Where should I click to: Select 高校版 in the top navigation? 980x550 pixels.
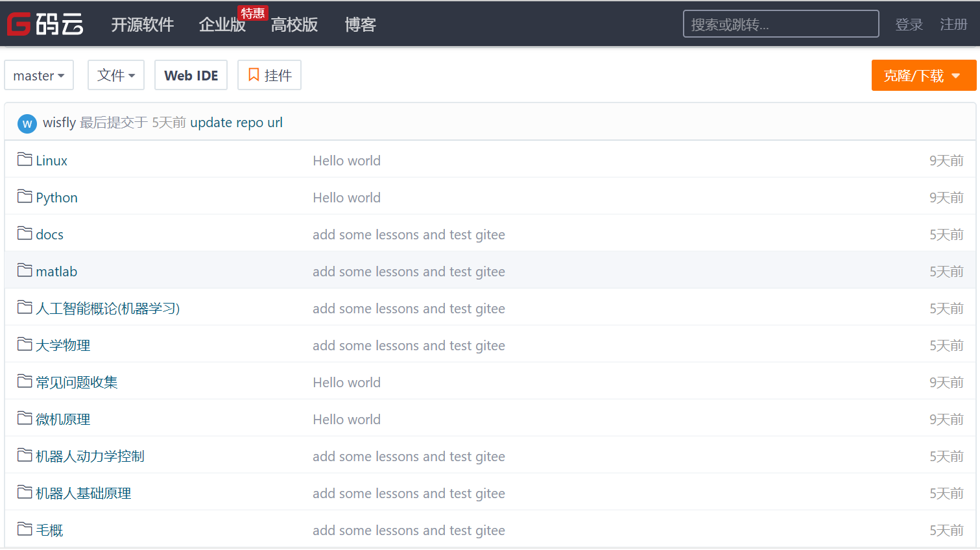tap(294, 25)
